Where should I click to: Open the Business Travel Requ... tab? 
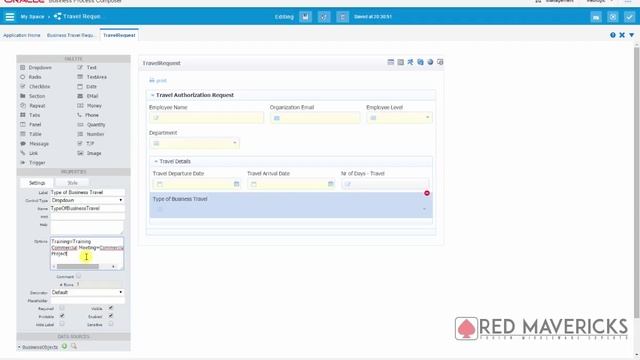pos(70,36)
